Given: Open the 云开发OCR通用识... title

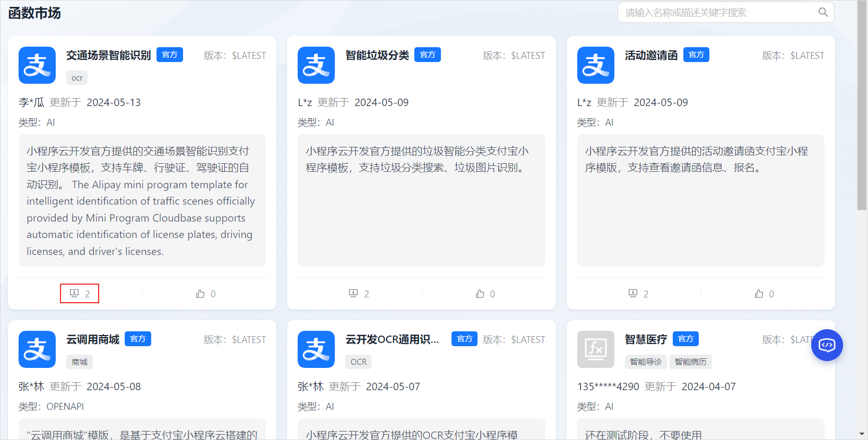Looking at the screenshot, I should pos(393,339).
